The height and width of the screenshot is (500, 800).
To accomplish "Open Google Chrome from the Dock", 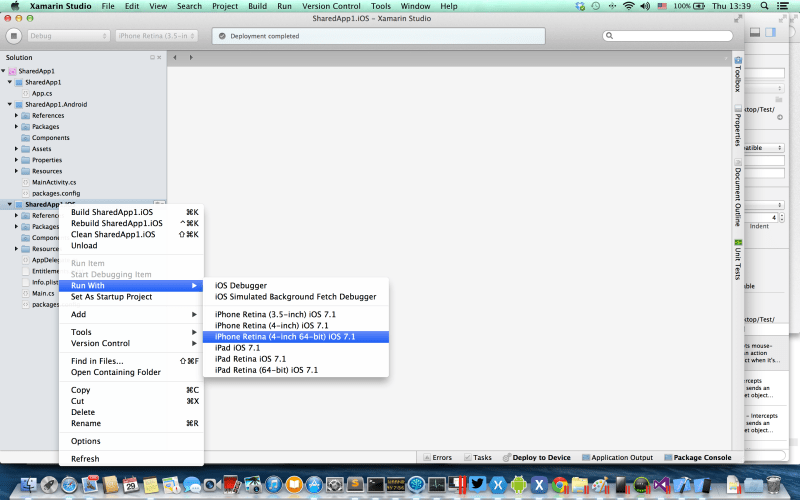I will click(x=560, y=484).
